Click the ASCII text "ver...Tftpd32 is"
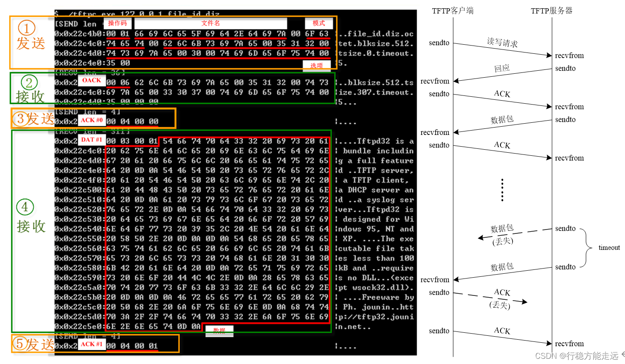Viewport: 625px width, 364px height. (x=377, y=210)
